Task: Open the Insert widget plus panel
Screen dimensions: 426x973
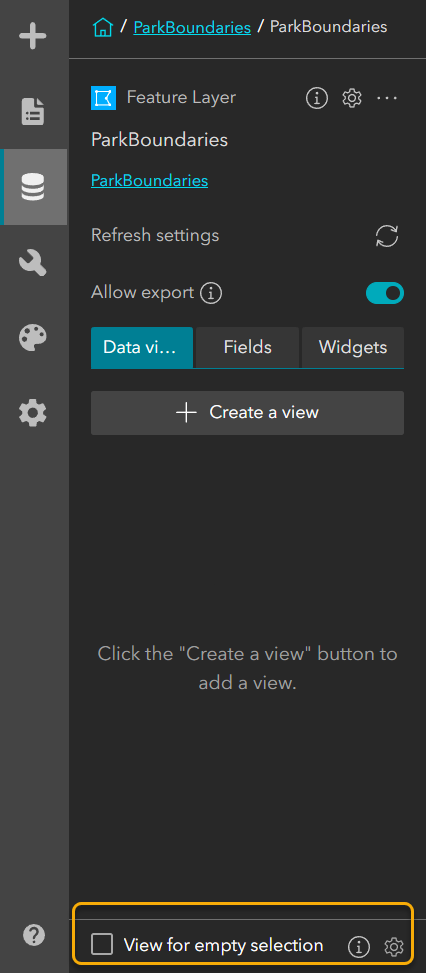Action: coord(33,37)
